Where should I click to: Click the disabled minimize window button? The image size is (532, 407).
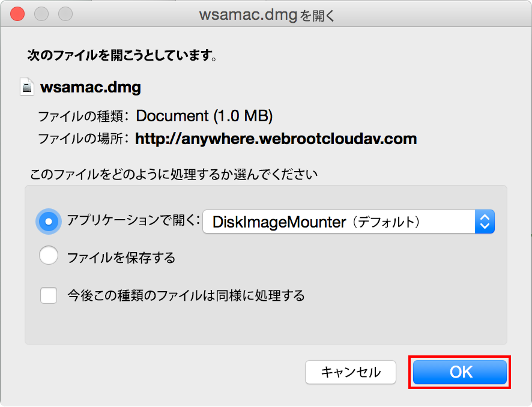pos(41,14)
